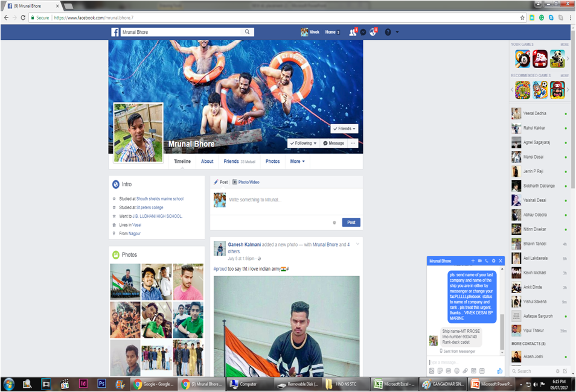This screenshot has height=392, width=576.
Task: Start a voice call in chat window
Action: tap(487, 261)
